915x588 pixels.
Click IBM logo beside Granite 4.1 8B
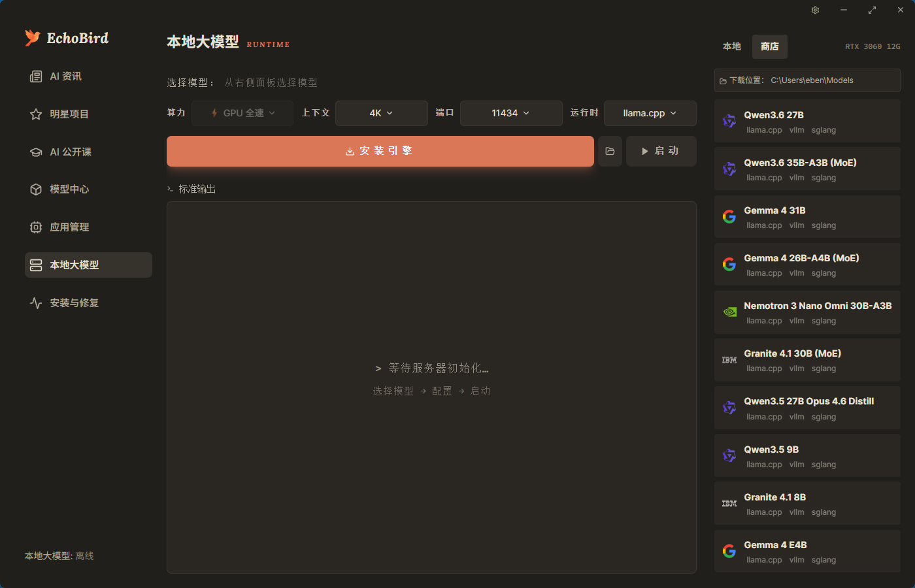pyautogui.click(x=729, y=503)
